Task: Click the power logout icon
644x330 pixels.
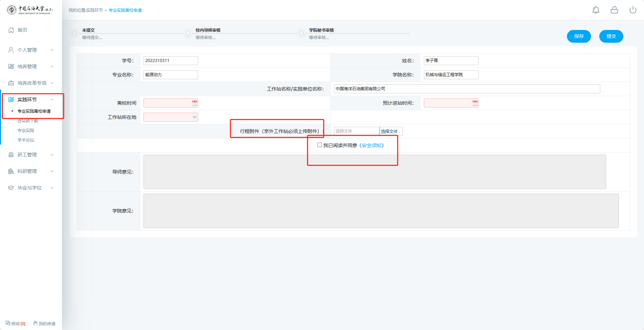Action: point(633,10)
